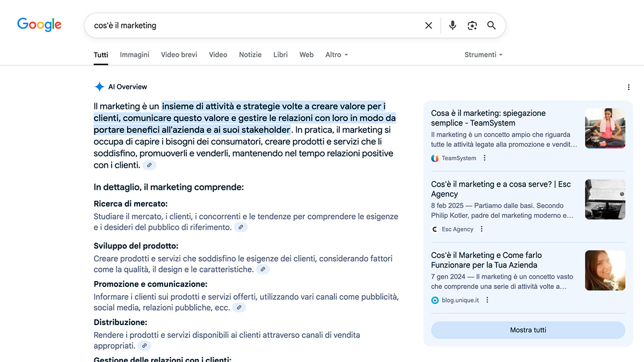Switch to the Notizie tab
The image size is (644, 362).
click(250, 55)
